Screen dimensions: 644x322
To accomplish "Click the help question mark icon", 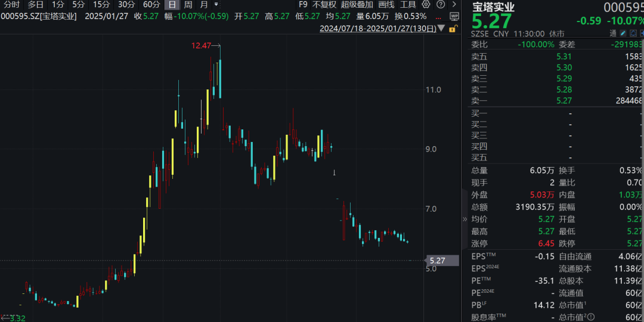I will point(440,5).
